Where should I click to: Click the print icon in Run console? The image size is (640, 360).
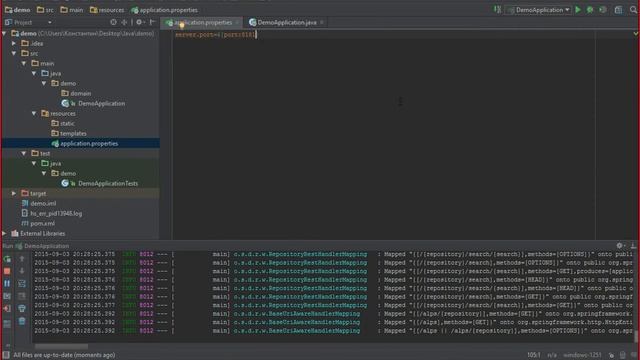coord(22,309)
